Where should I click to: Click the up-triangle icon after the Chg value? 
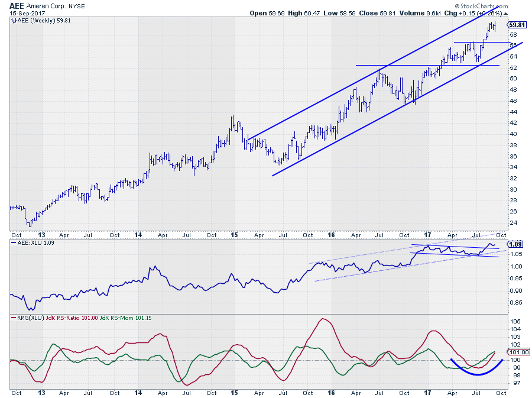[505, 14]
